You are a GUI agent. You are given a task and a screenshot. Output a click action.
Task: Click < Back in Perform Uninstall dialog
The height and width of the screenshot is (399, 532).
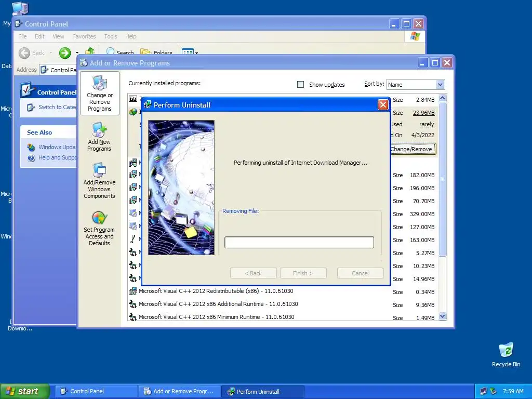click(x=254, y=273)
